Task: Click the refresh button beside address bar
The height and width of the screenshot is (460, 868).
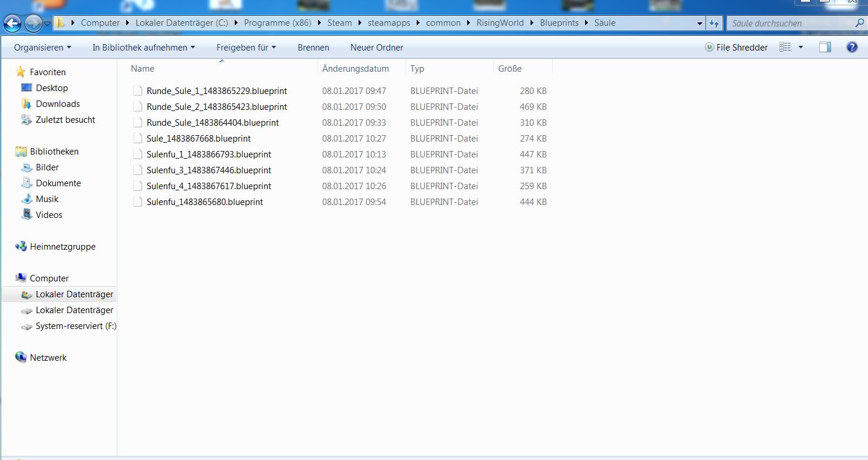Action: (x=714, y=23)
